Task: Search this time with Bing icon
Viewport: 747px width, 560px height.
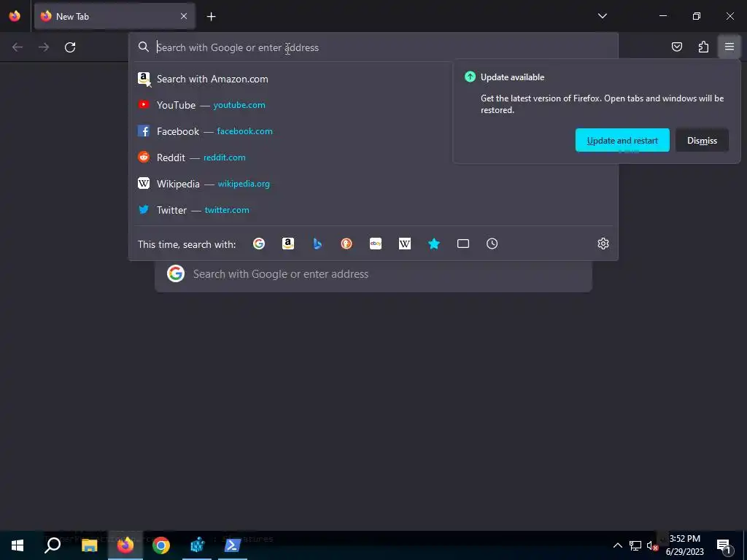Action: point(317,244)
